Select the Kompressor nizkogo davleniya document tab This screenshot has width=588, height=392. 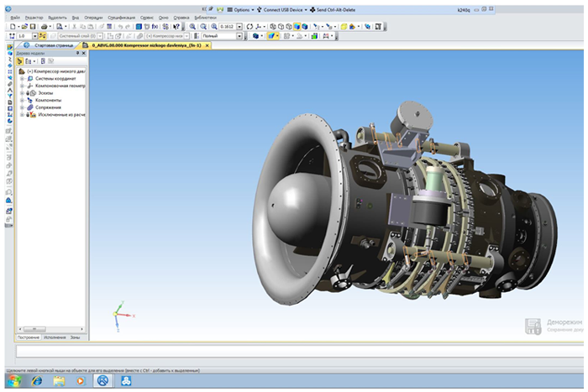coord(146,45)
